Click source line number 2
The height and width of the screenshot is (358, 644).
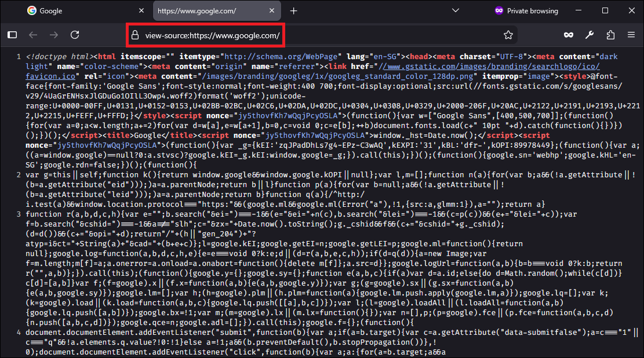[x=19, y=175]
